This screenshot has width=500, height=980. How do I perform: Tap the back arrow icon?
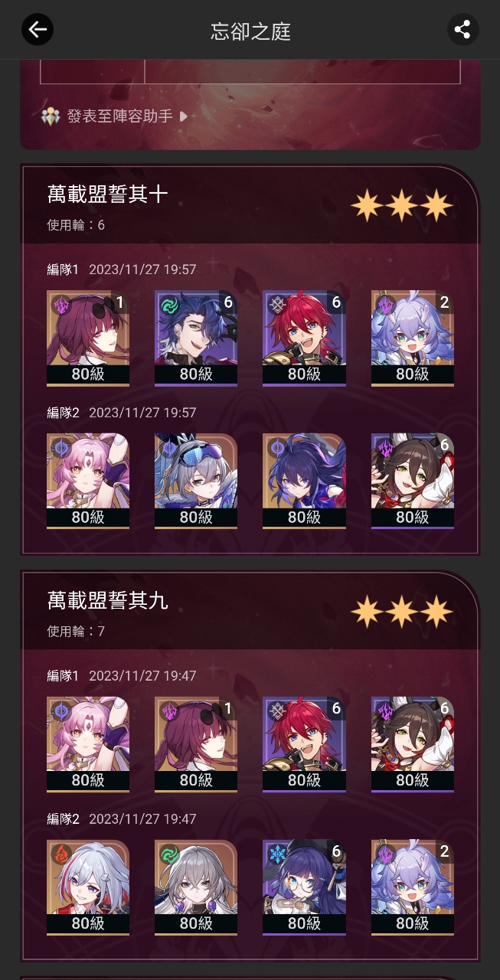(x=37, y=30)
